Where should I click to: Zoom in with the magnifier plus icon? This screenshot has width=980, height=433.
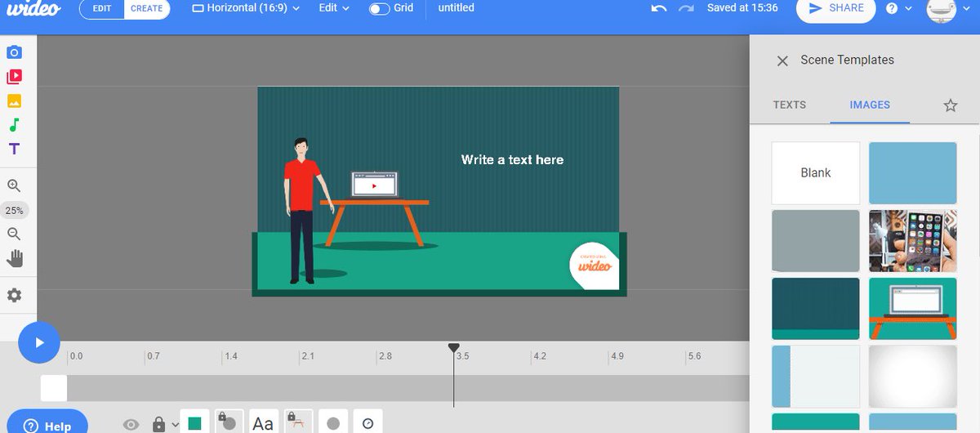pos(14,186)
